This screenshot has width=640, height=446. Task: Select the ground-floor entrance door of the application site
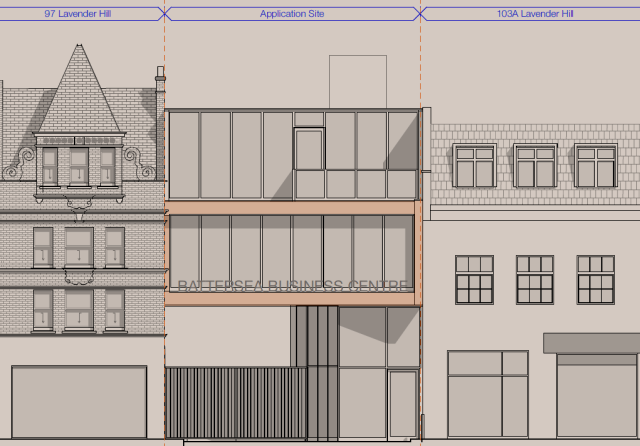[403, 403]
